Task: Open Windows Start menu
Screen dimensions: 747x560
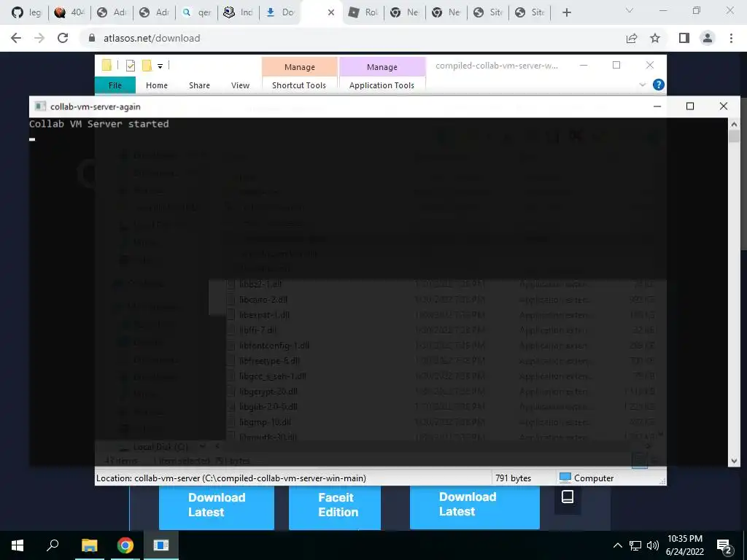Action: coord(18,545)
